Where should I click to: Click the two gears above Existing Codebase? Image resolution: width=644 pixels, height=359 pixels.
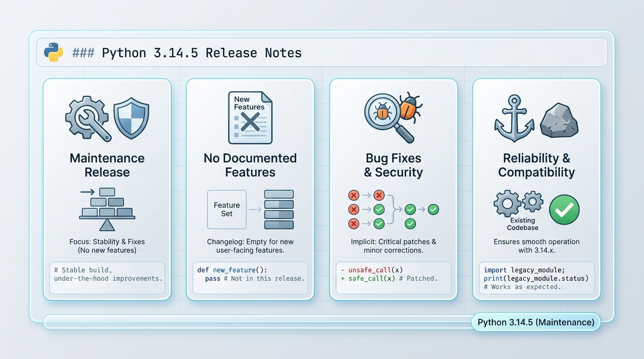coord(519,204)
